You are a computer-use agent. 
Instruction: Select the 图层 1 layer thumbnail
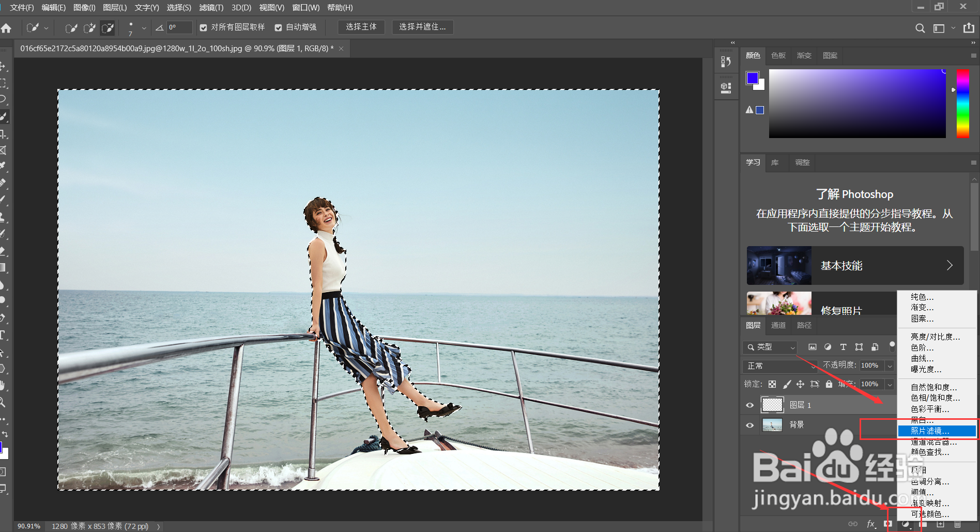(x=773, y=405)
